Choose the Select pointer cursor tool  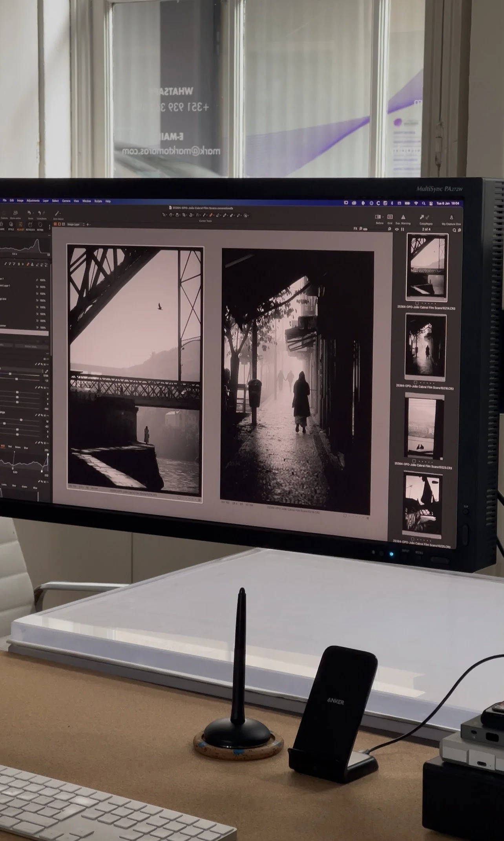[164, 215]
